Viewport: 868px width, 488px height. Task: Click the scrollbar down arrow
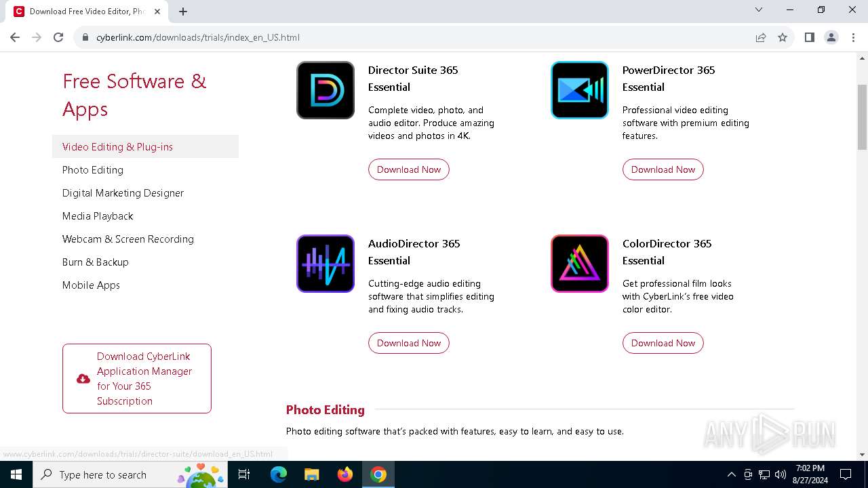(x=863, y=455)
